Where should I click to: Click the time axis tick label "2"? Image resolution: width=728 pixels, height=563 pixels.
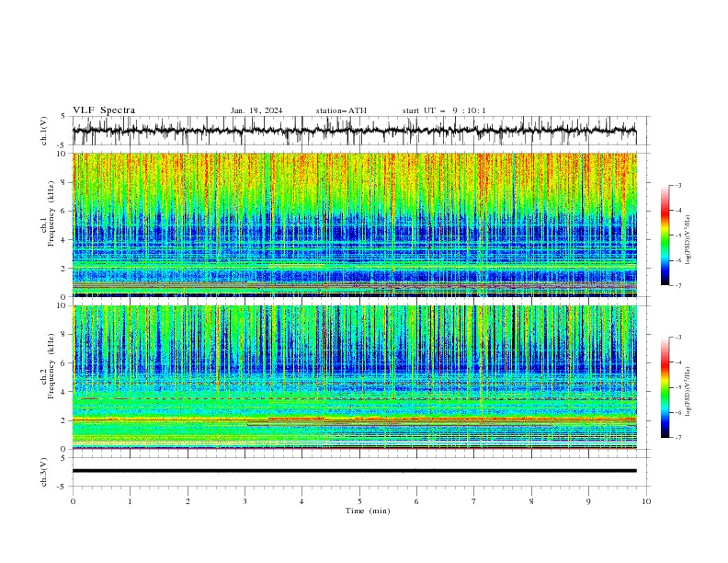click(x=188, y=501)
